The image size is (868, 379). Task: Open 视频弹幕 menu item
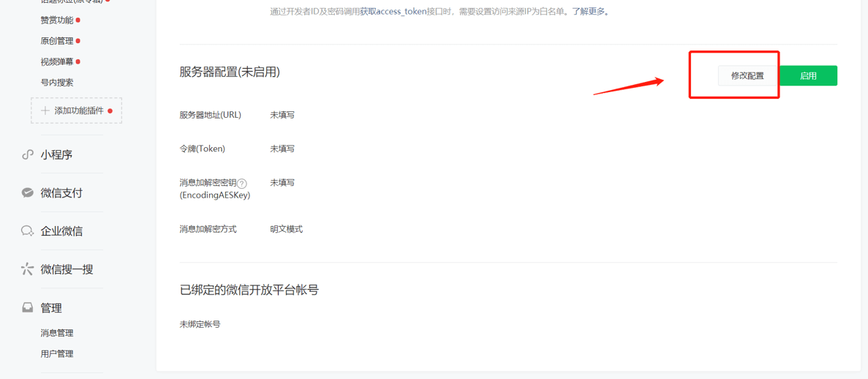coord(57,61)
